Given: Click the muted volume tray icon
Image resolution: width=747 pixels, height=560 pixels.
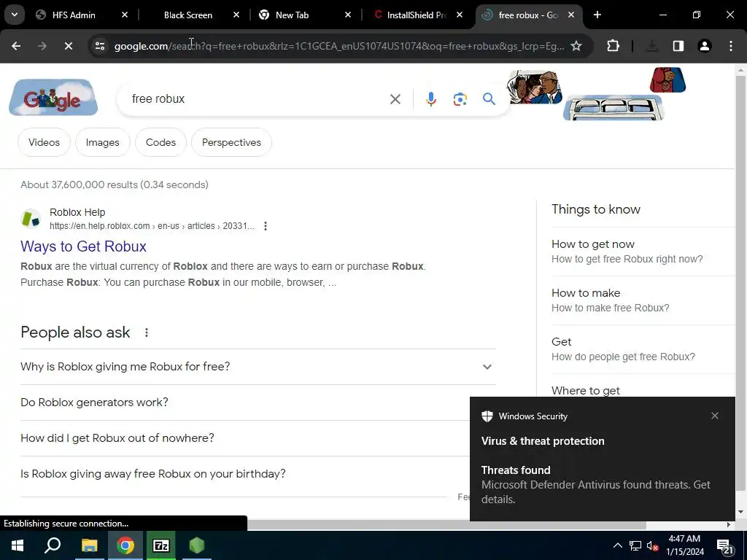Looking at the screenshot, I should 653,546.
